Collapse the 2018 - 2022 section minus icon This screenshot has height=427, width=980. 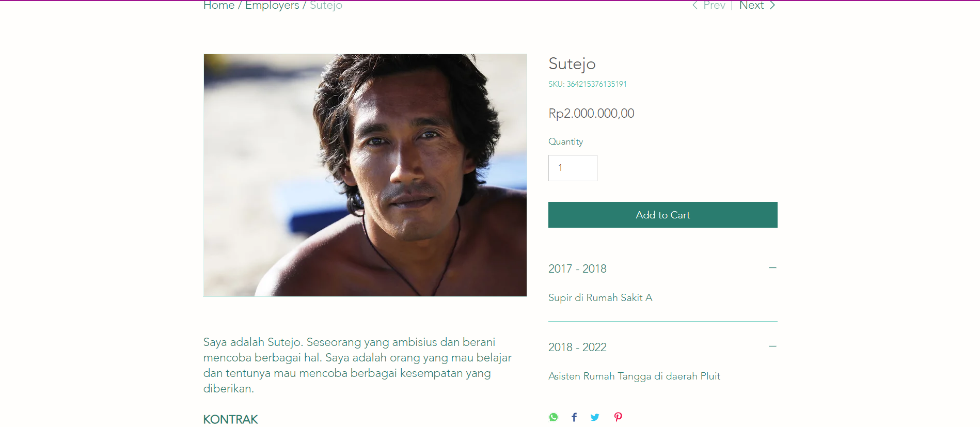tap(772, 346)
